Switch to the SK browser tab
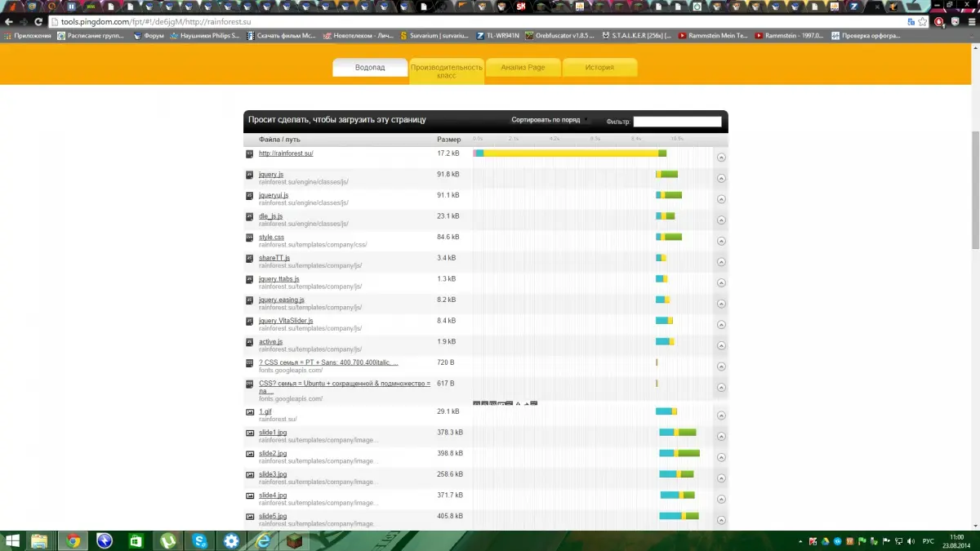Image resolution: width=980 pixels, height=551 pixels. [520, 7]
